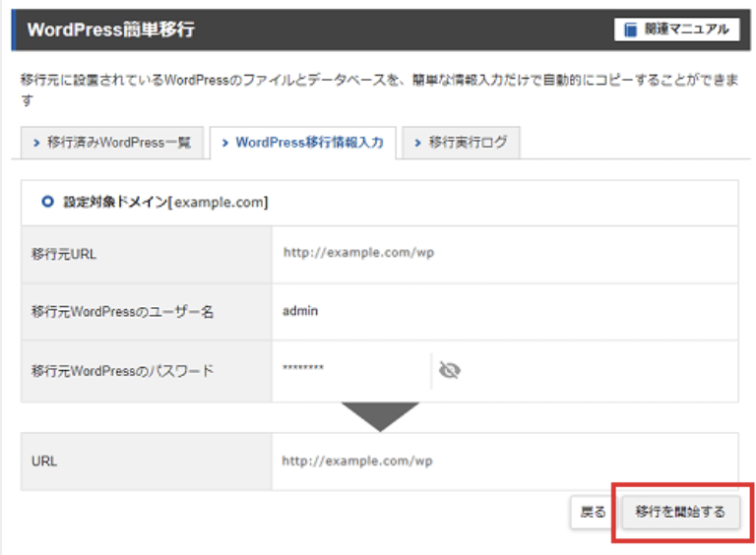756x555 pixels.
Task: Click the admin username field
Action: 505,312
